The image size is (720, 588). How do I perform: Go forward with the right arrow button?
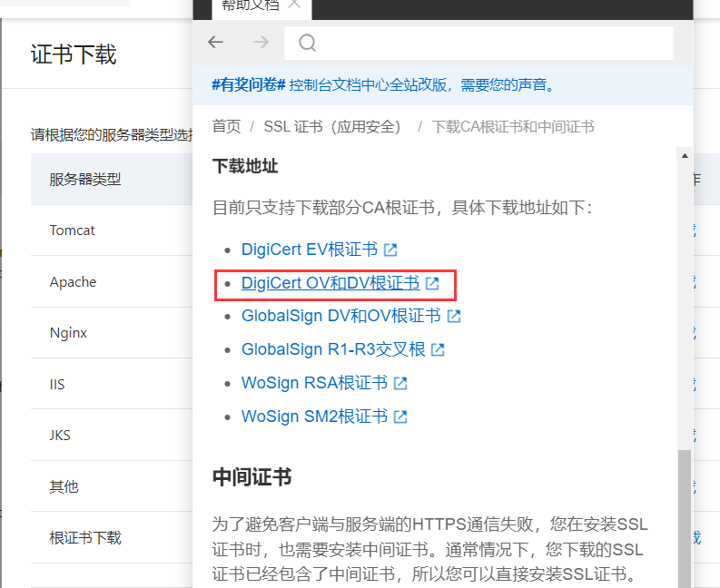pos(261,43)
